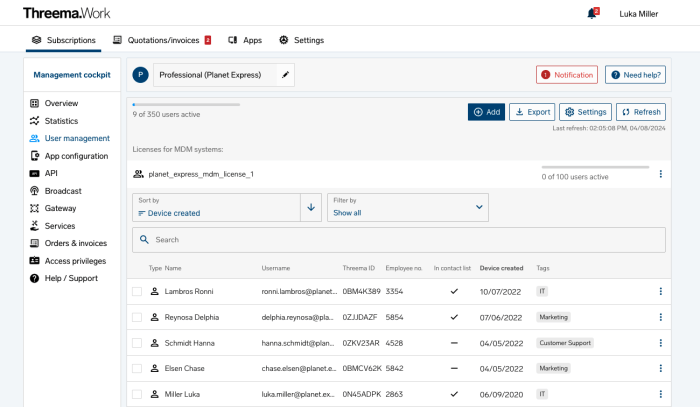Click the Marketing tag on Reynosa Delphia row
700x407 pixels.
tap(554, 317)
